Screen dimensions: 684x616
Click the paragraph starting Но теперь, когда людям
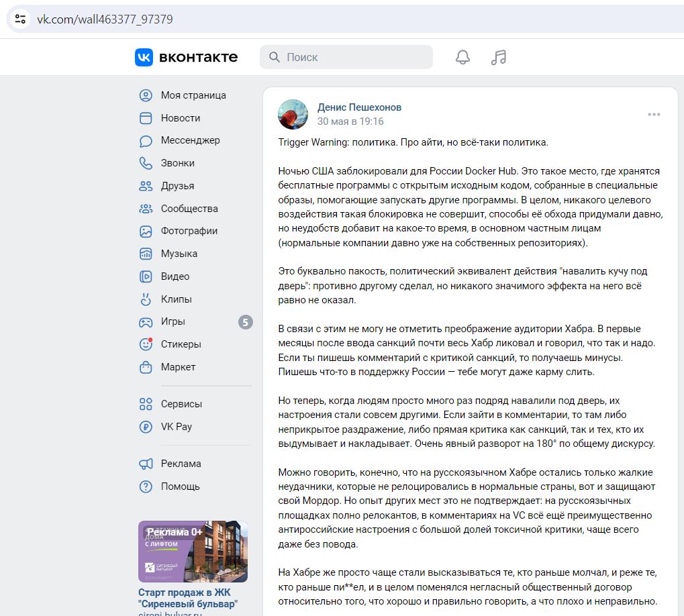click(x=467, y=422)
